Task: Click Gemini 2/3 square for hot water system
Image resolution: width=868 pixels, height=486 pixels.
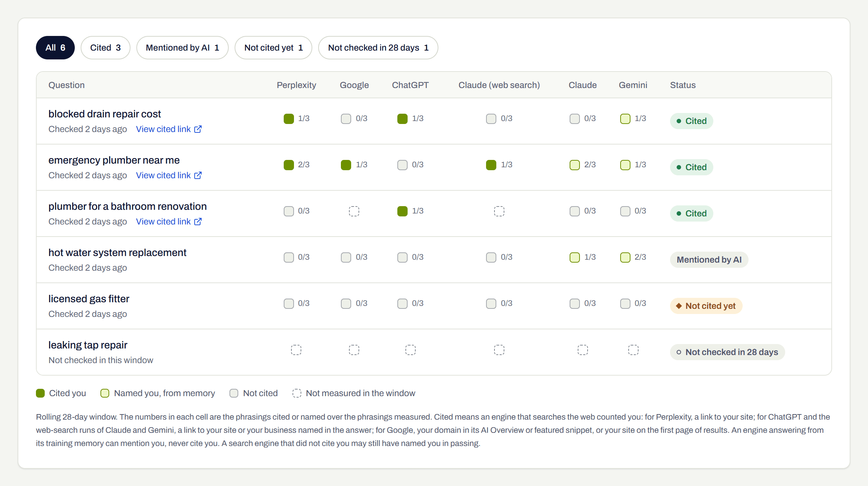Action: tap(625, 257)
